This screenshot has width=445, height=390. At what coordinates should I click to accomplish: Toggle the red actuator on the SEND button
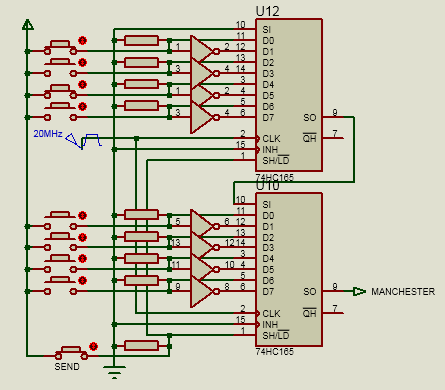click(94, 346)
